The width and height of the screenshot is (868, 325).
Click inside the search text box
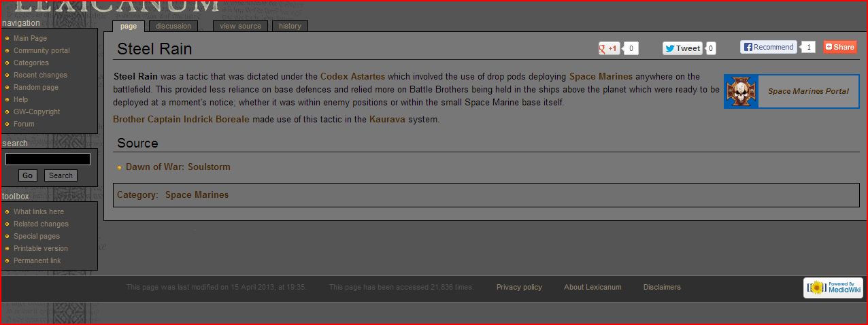48,159
